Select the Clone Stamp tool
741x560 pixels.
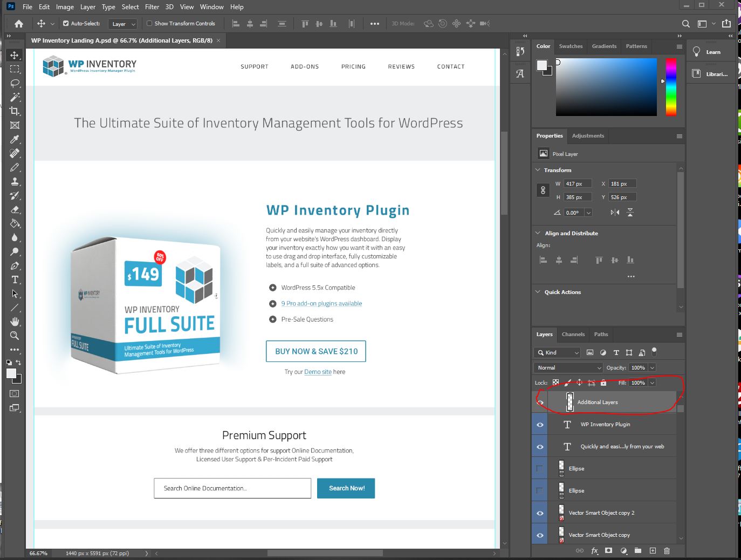pos(15,181)
